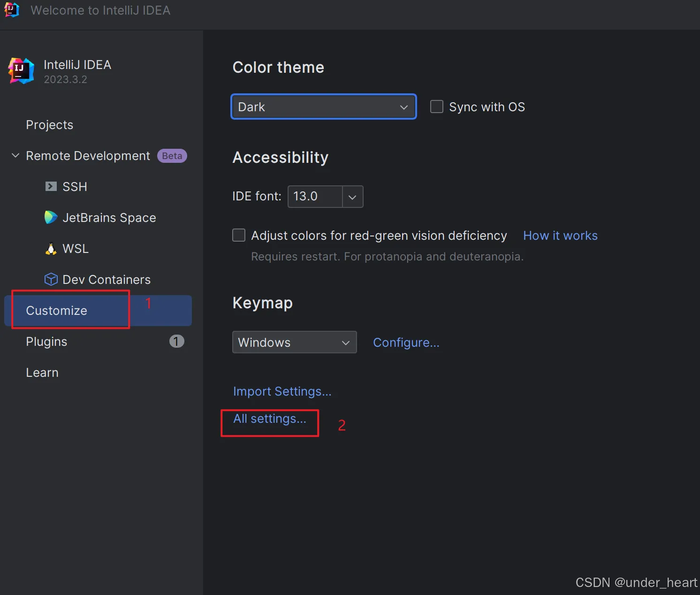The image size is (700, 595).
Task: Open the Color theme Dark dropdown
Action: pyautogui.click(x=324, y=107)
